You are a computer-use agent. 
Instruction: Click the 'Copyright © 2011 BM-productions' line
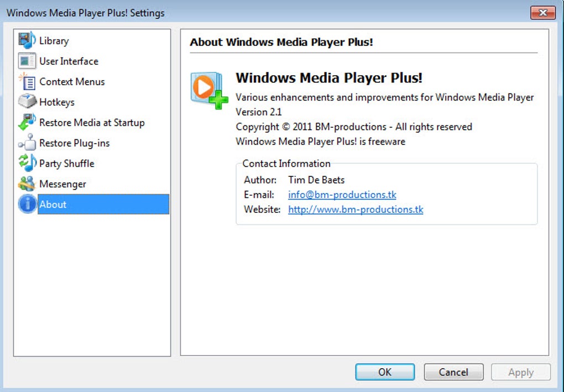pyautogui.click(x=353, y=127)
